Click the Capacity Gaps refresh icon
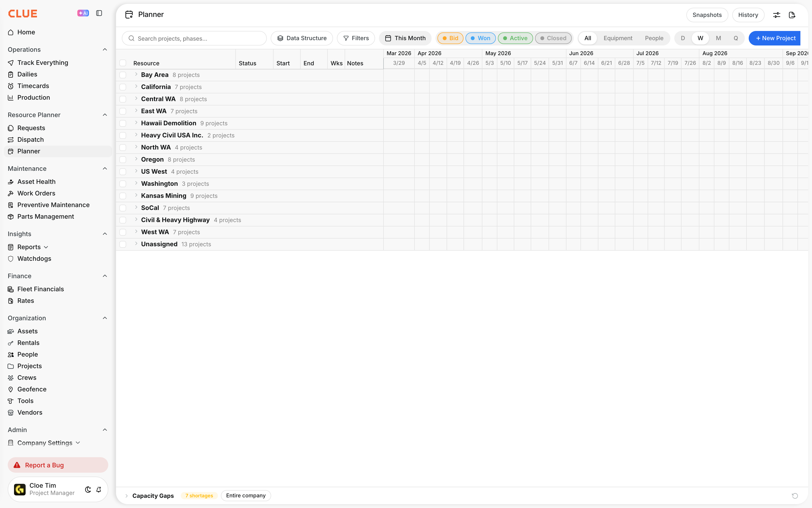The image size is (812, 508). point(795,496)
